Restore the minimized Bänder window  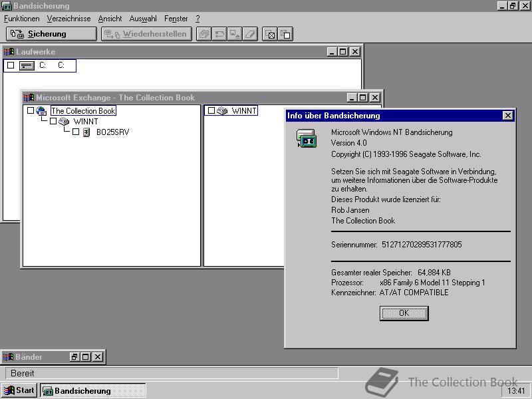pyautogui.click(x=74, y=357)
